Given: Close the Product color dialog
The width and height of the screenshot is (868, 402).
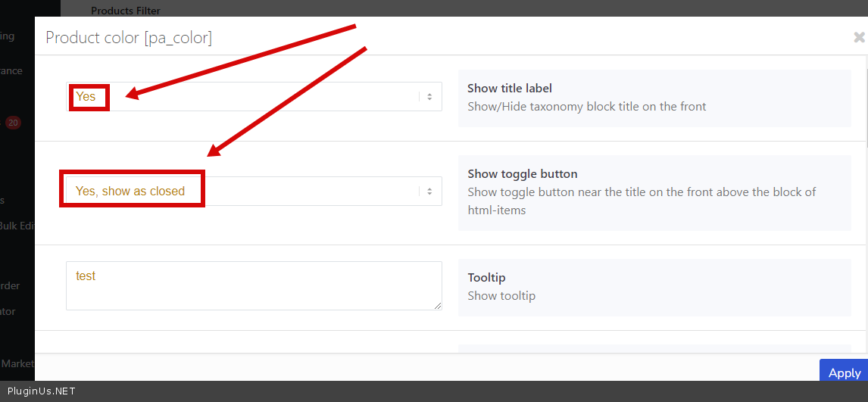Looking at the screenshot, I should [x=858, y=37].
